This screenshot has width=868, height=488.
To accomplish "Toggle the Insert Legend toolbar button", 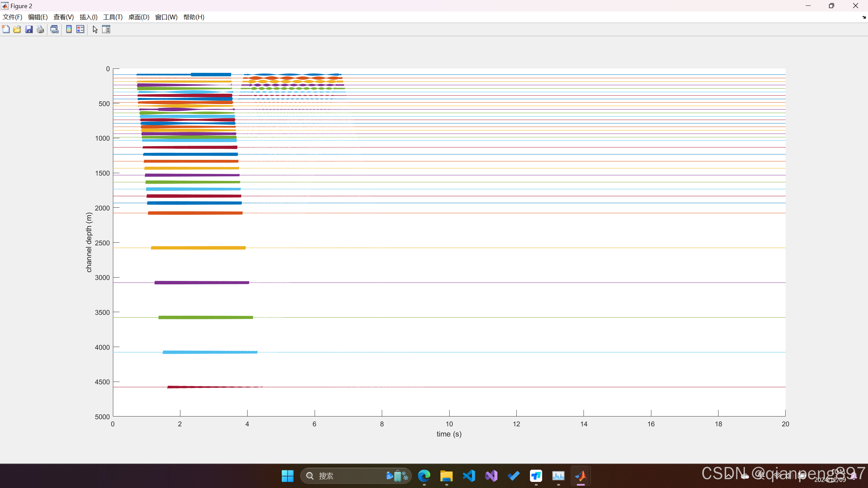I will [x=80, y=29].
